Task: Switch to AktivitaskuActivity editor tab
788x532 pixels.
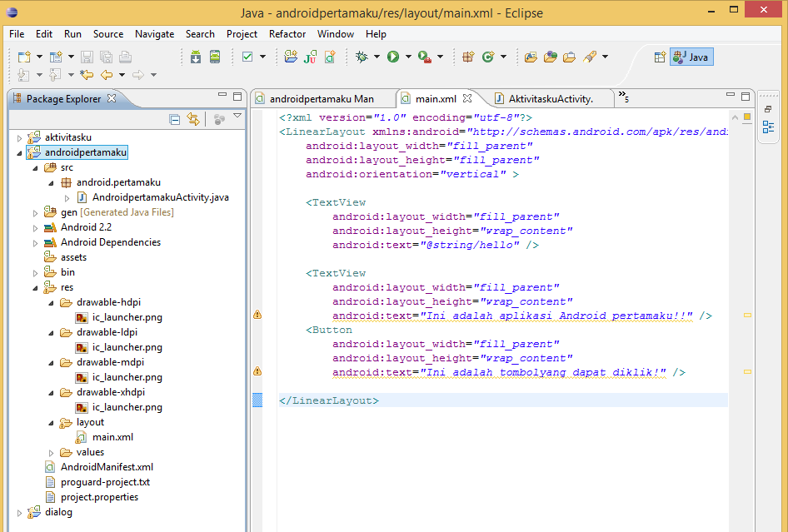Action: pos(551,98)
